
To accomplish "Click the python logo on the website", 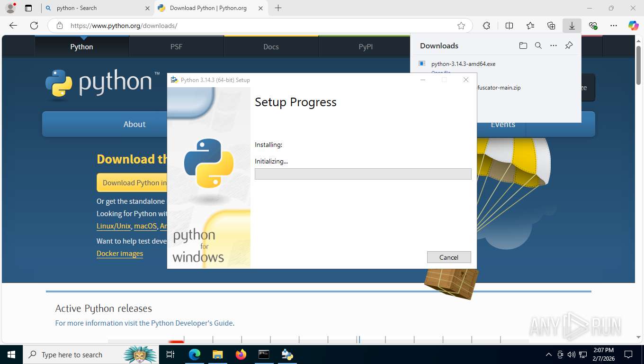I will 102,84.
